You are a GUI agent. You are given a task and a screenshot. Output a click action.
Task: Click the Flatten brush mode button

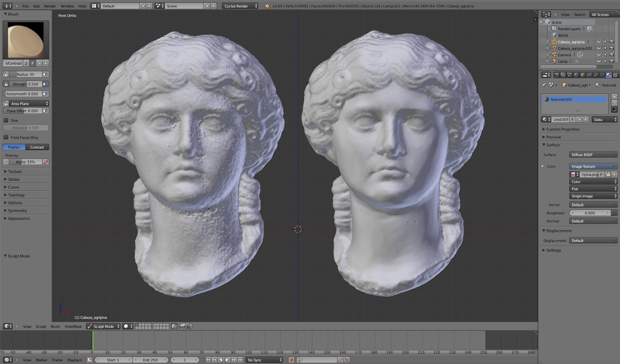click(14, 147)
